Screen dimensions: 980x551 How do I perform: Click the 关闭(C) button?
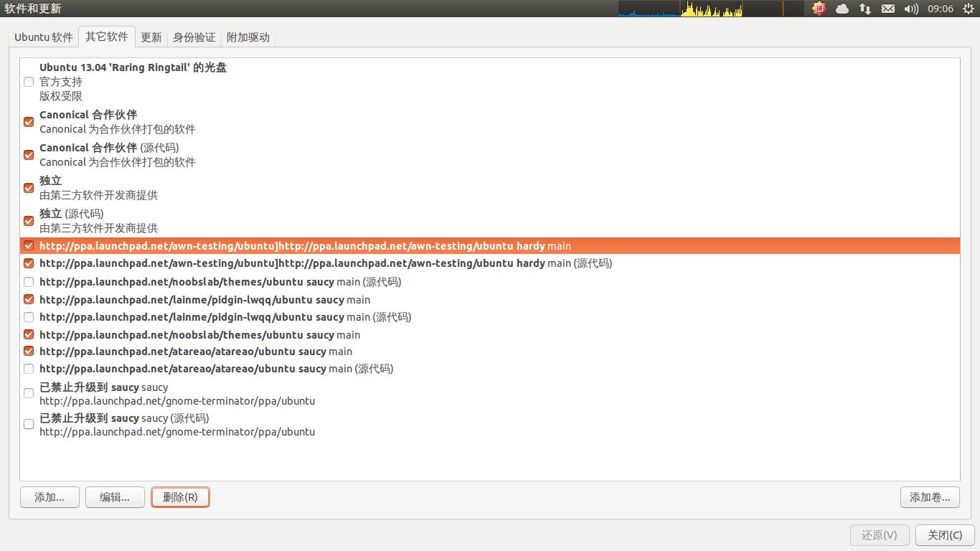[x=945, y=535]
